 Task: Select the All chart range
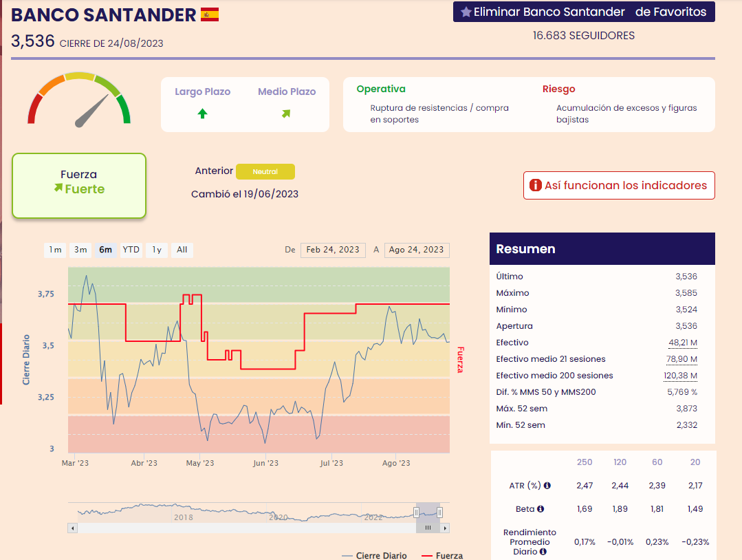coord(182,250)
